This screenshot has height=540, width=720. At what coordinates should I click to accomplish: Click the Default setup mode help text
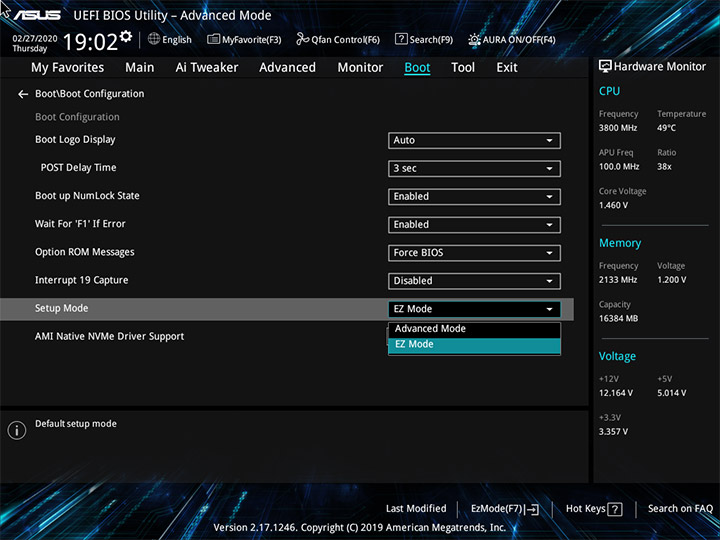(x=76, y=424)
